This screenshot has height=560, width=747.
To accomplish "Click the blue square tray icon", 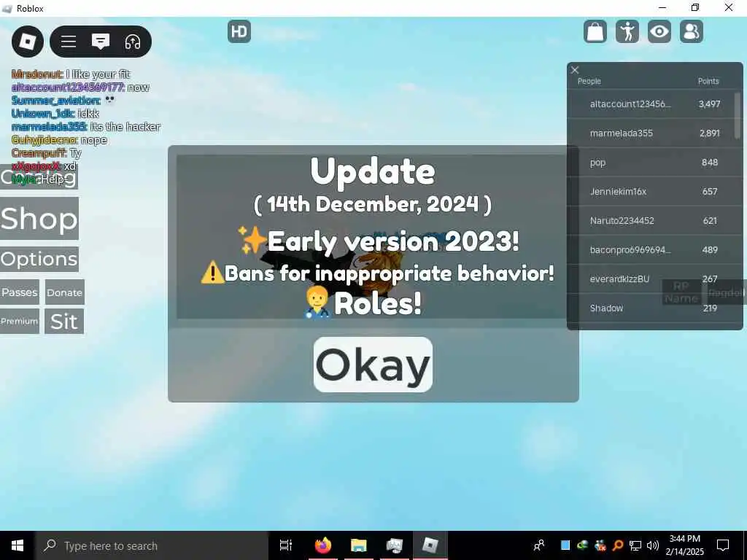I will [x=565, y=545].
